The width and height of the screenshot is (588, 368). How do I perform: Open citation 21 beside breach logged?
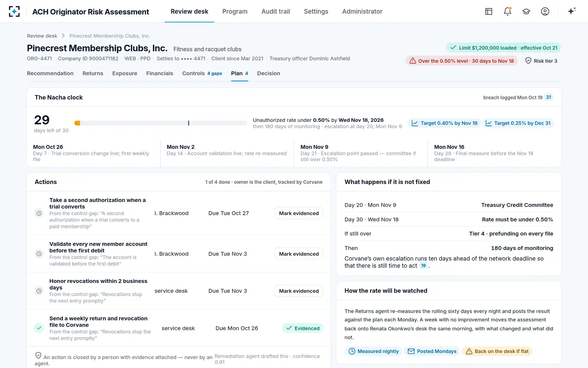tap(549, 97)
